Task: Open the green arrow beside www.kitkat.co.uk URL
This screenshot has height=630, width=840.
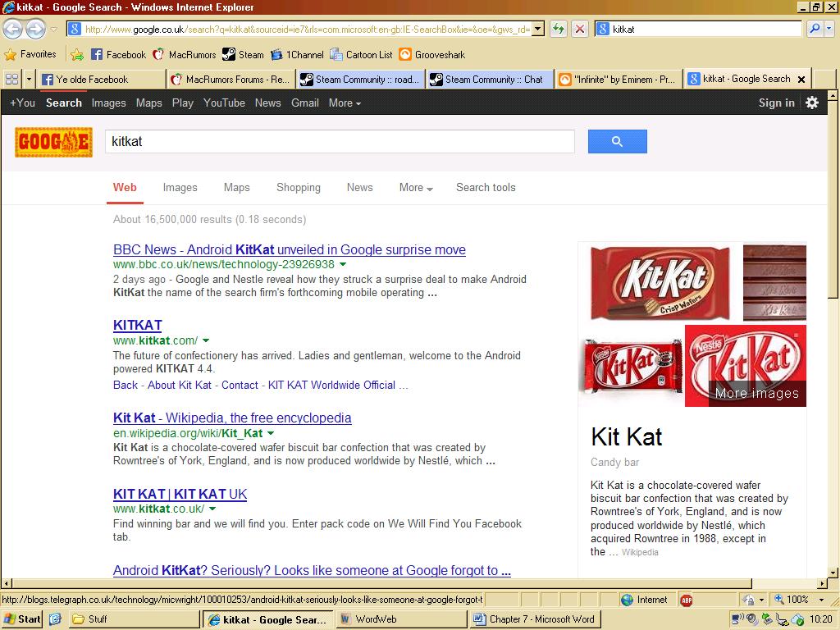Action: pyautogui.click(x=212, y=509)
